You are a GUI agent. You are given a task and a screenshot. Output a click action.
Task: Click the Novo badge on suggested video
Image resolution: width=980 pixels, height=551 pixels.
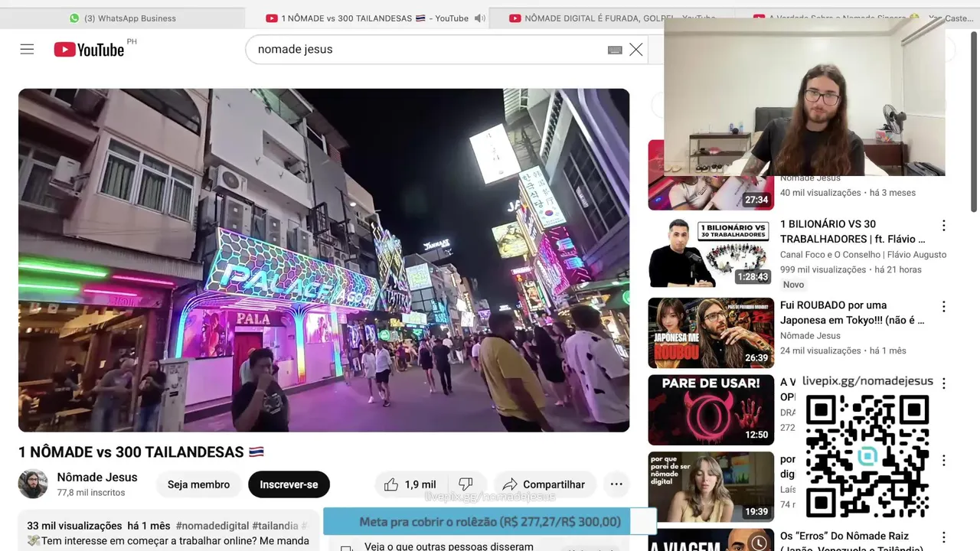tap(793, 285)
